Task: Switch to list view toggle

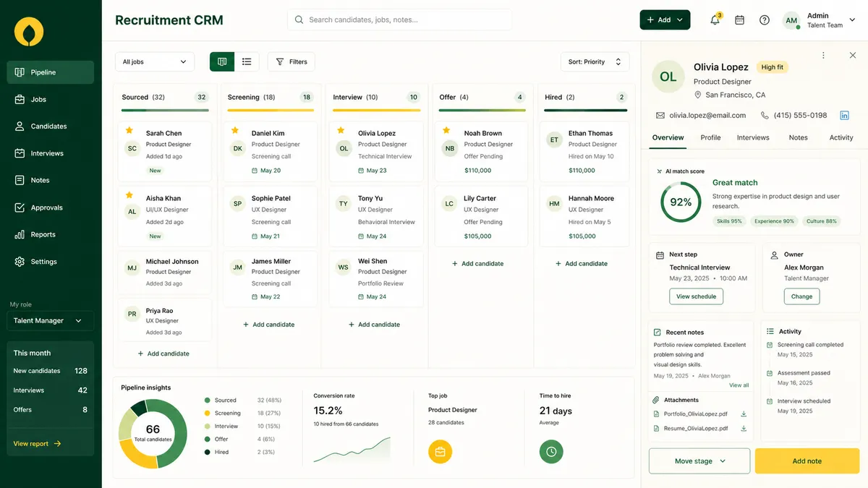Action: [x=247, y=62]
